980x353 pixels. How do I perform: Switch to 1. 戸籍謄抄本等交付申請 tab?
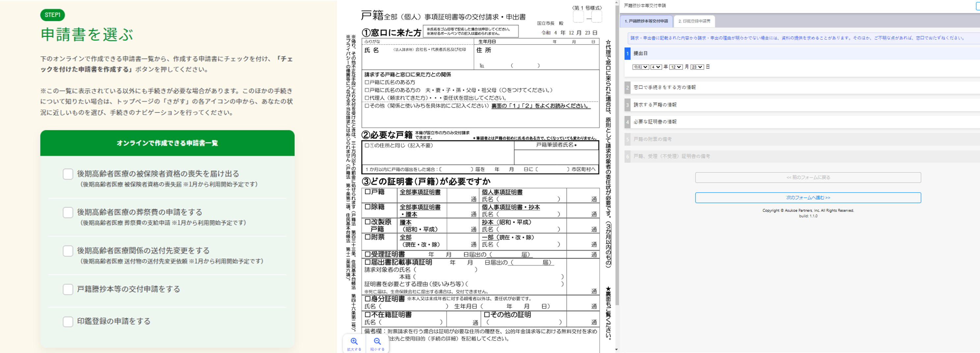[646, 21]
